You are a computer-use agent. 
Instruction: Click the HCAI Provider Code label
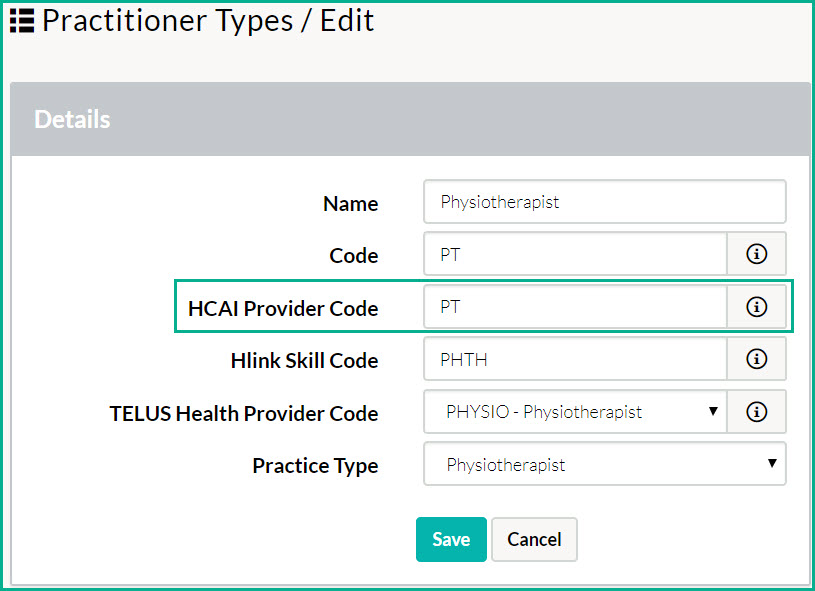[283, 308]
